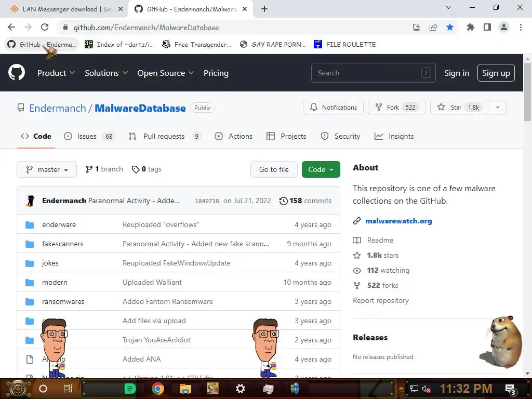Open the FILE ROULETTE bookmark
This screenshot has width=532, height=399.
click(345, 44)
